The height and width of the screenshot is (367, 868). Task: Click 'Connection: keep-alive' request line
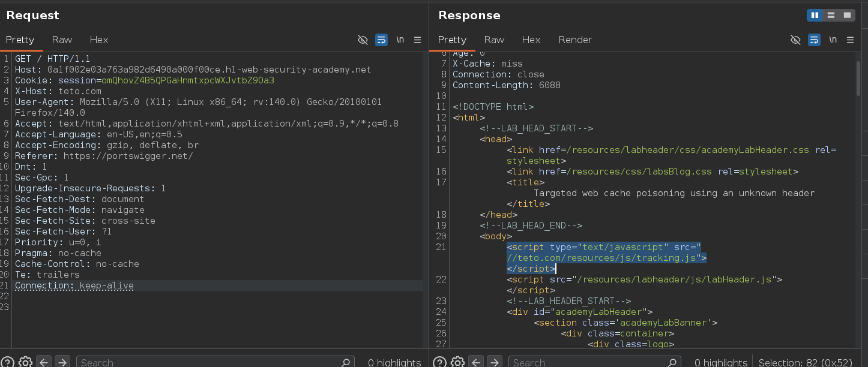pos(74,285)
